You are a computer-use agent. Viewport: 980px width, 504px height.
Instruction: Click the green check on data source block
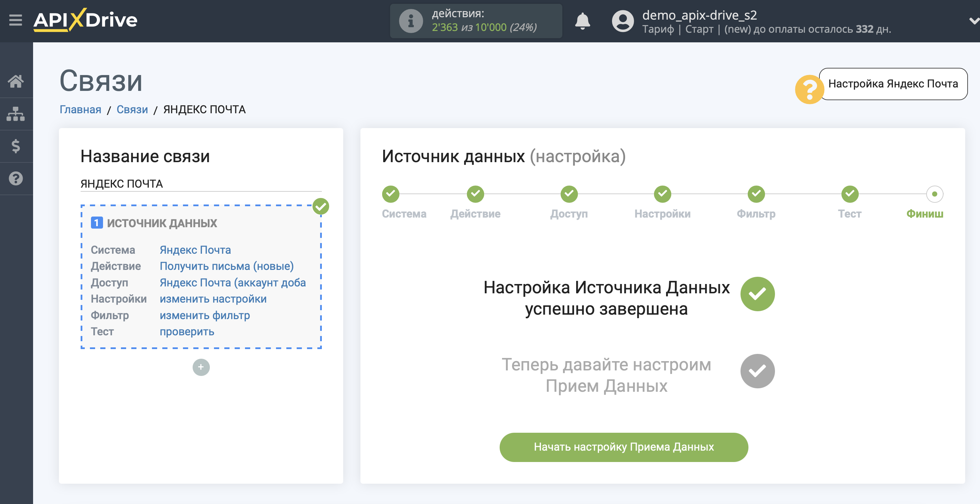point(321,206)
